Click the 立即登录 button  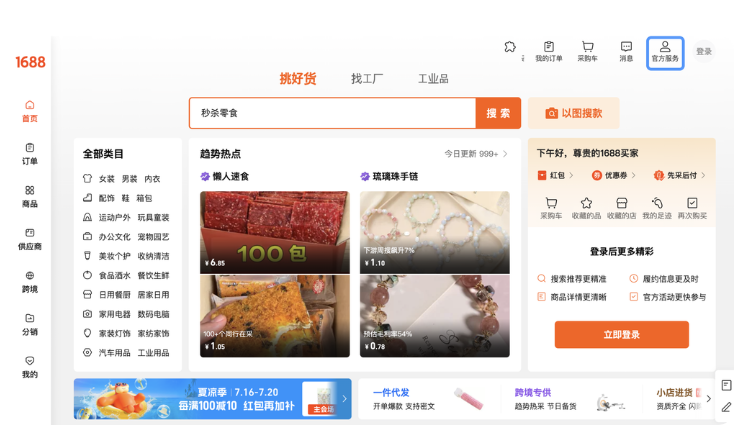point(622,335)
